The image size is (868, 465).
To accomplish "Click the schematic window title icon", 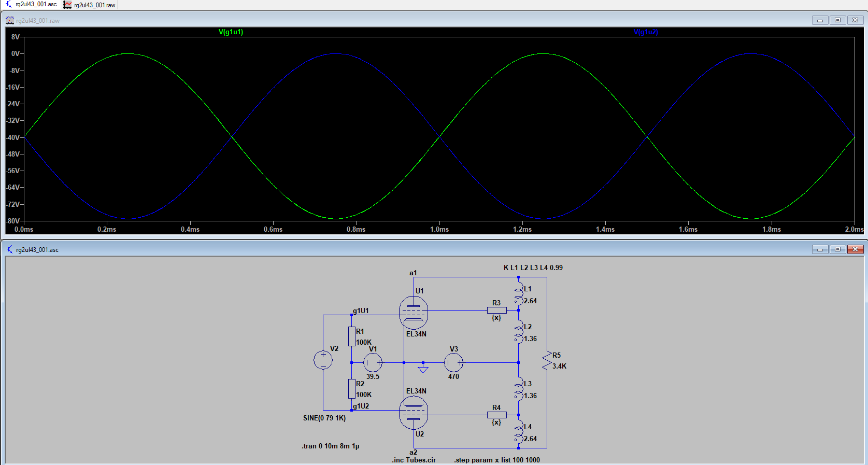I will (10, 249).
